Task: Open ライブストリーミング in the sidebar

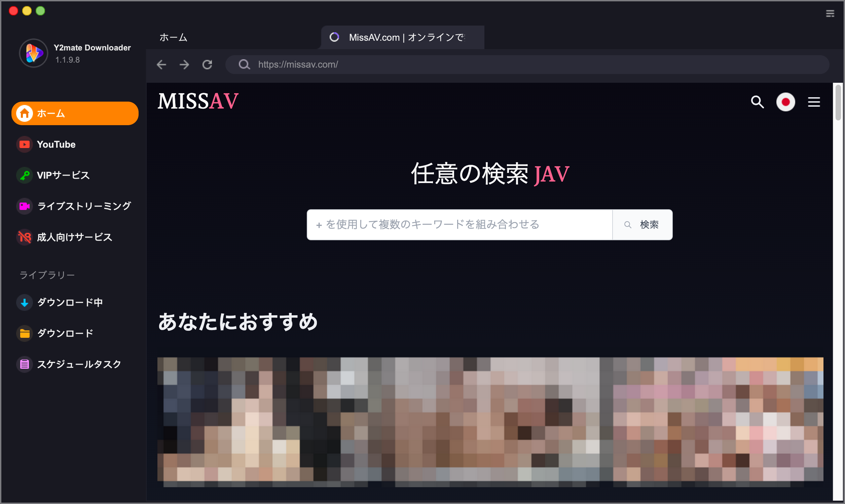Action: click(75, 206)
